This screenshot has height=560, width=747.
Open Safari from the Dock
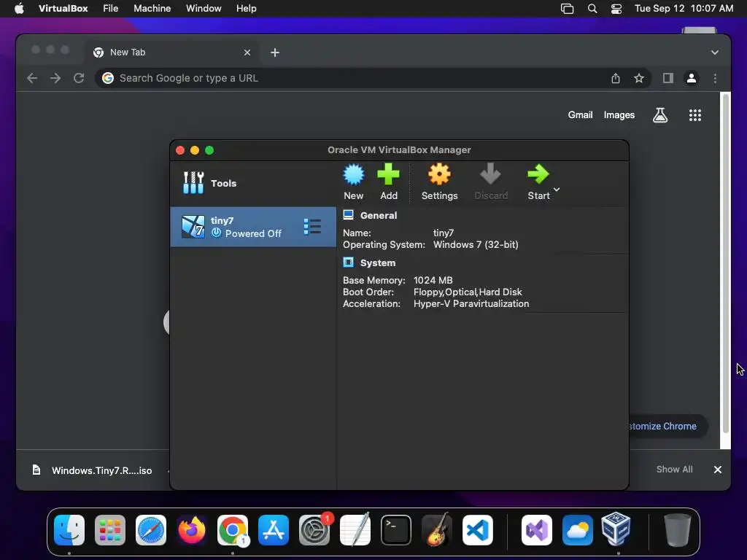tap(151, 530)
